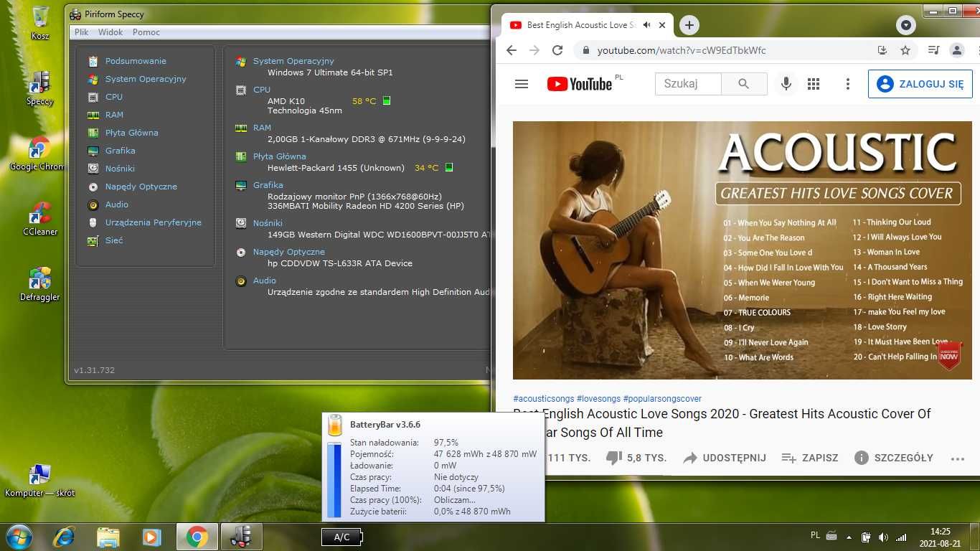Image resolution: width=980 pixels, height=551 pixels.
Task: Start YouTube voice search with microphone
Action: point(786,84)
